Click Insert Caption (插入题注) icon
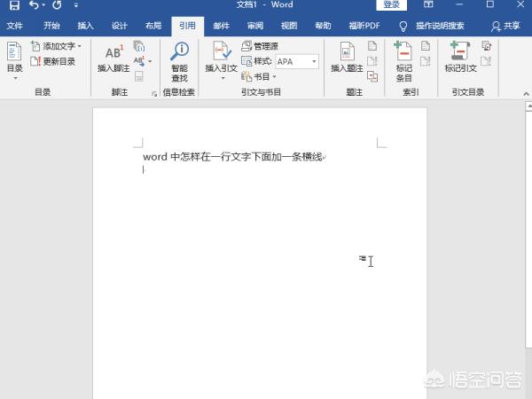This screenshot has height=399, width=532. [347, 59]
